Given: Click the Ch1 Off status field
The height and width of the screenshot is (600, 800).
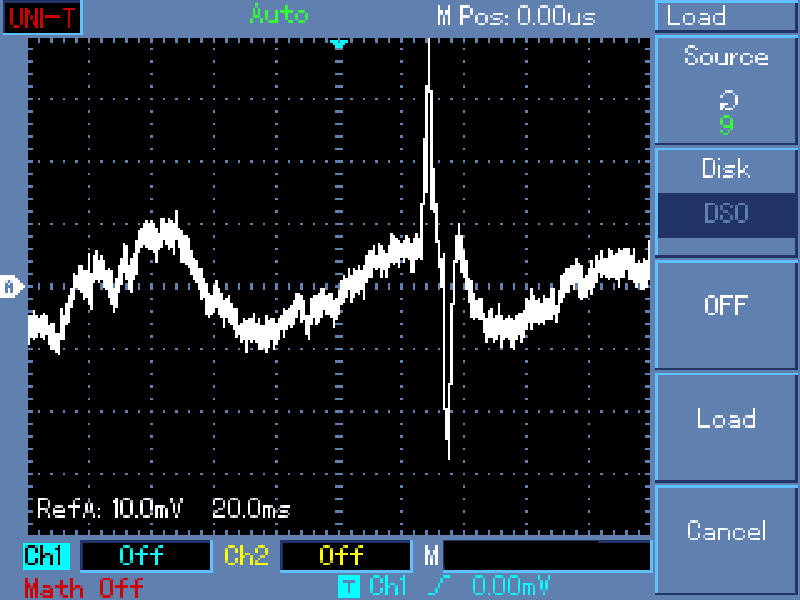Looking at the screenshot, I should point(146,556).
